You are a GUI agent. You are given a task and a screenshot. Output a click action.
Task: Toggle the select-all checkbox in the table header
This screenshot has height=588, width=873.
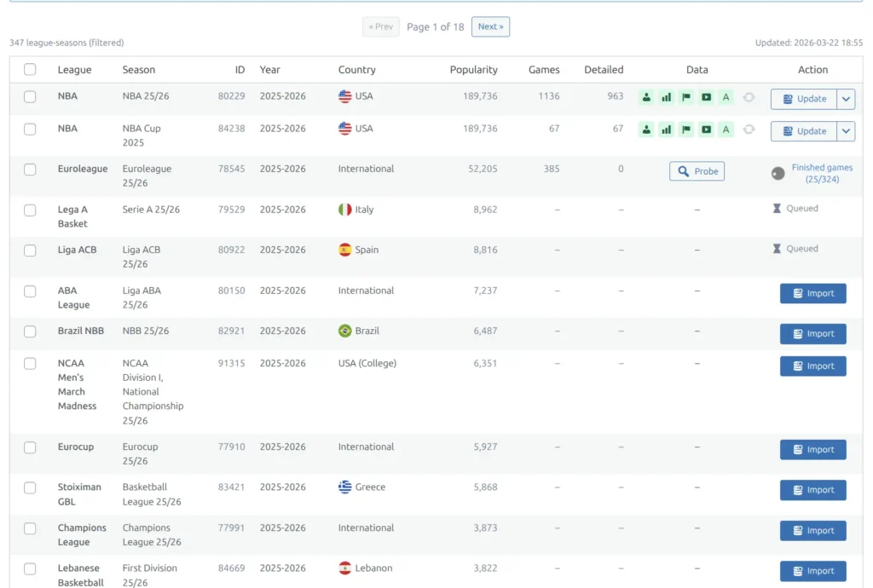(30, 70)
